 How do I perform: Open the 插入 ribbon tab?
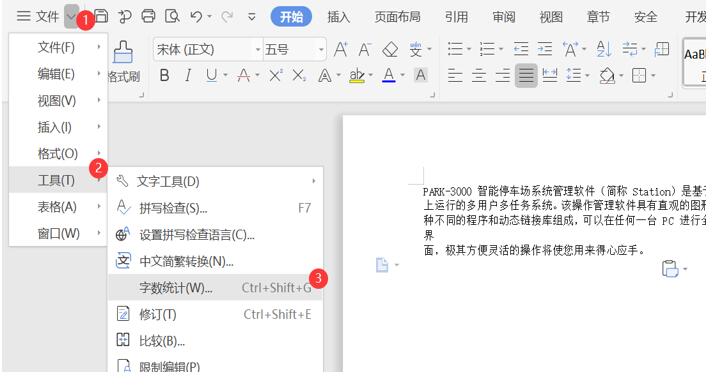point(339,17)
